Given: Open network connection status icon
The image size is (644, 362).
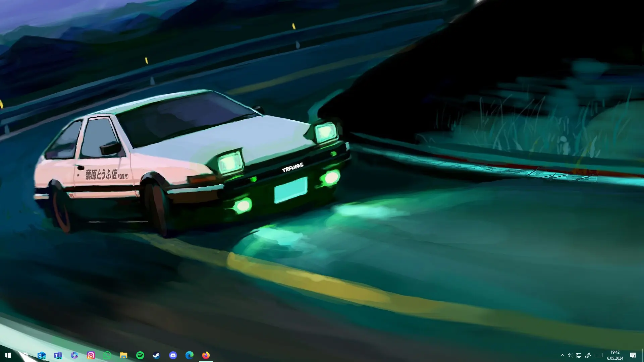Looking at the screenshot, I should coord(579,355).
